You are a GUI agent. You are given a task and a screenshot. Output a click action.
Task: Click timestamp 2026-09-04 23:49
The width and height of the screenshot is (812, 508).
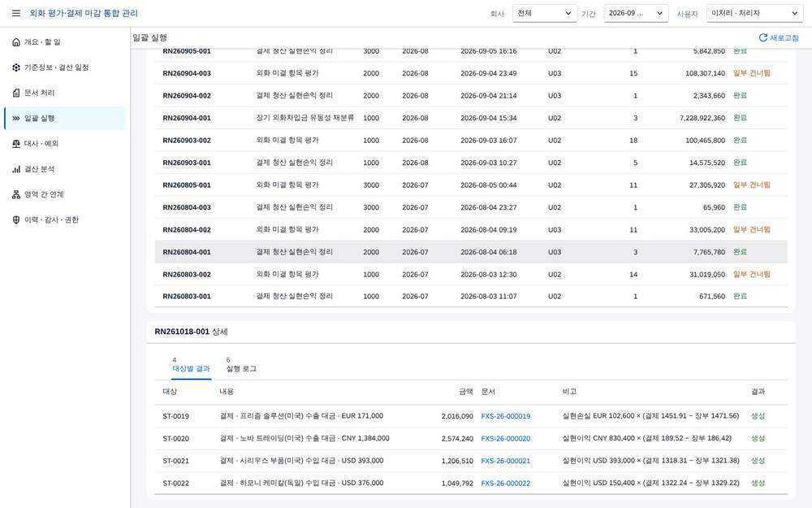coord(488,73)
